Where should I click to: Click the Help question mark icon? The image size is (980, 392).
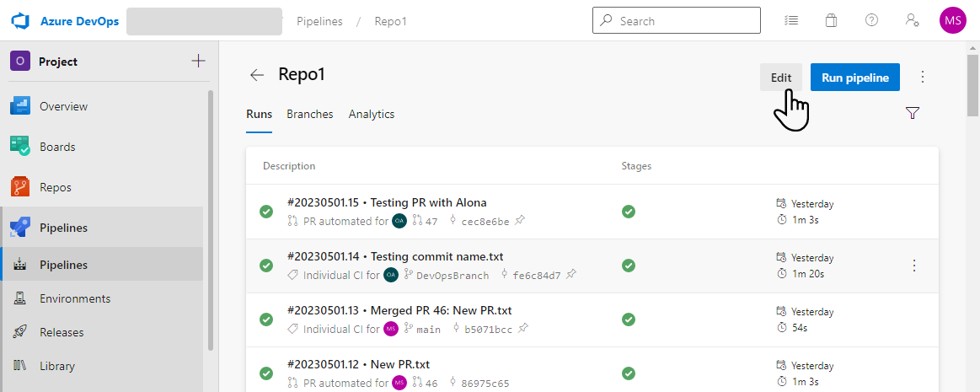[x=871, y=20]
